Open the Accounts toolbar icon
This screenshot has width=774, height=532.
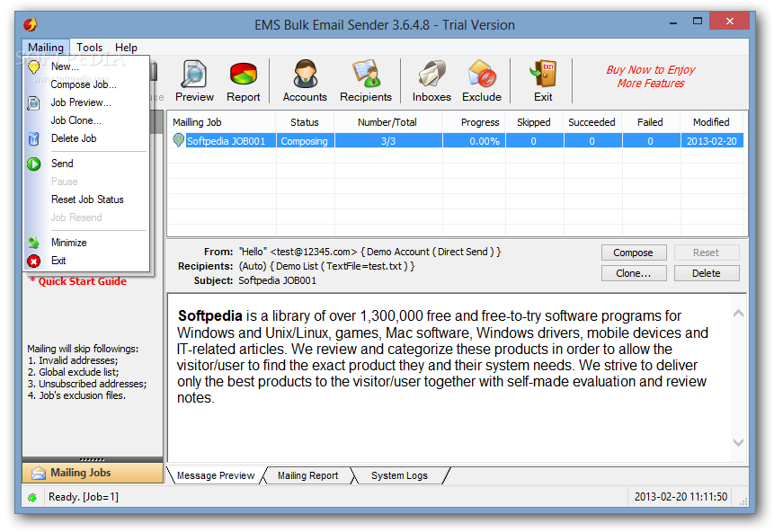coord(305,74)
